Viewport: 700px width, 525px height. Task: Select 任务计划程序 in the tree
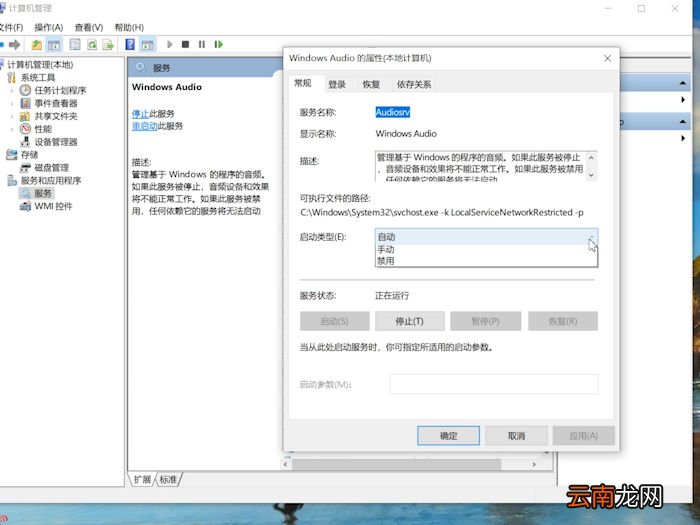click(60, 90)
